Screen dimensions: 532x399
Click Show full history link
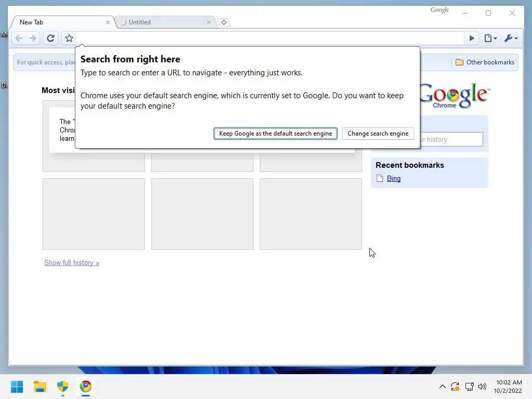tap(72, 262)
